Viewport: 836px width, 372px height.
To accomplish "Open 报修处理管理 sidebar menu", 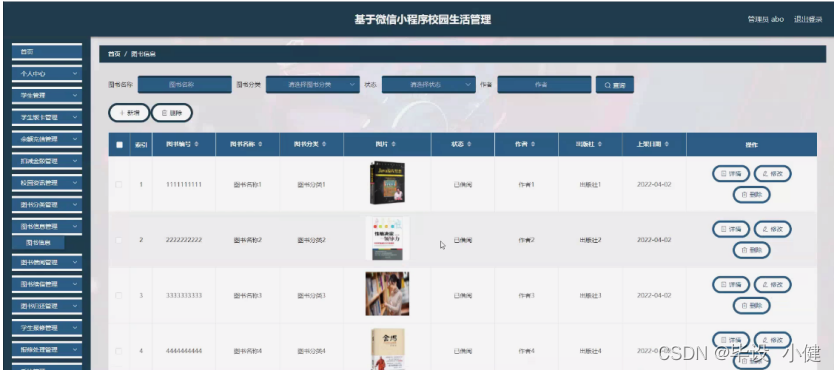I will (47, 350).
